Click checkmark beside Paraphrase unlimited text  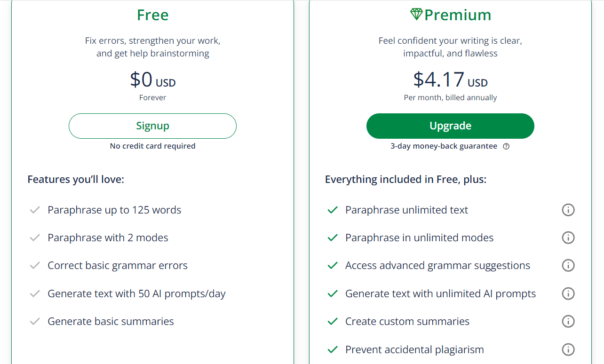(x=333, y=210)
